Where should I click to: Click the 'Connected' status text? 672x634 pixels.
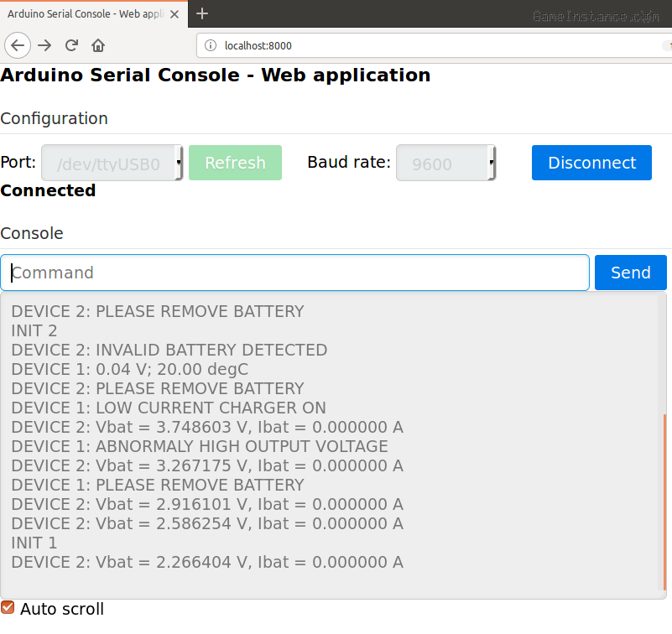point(48,190)
